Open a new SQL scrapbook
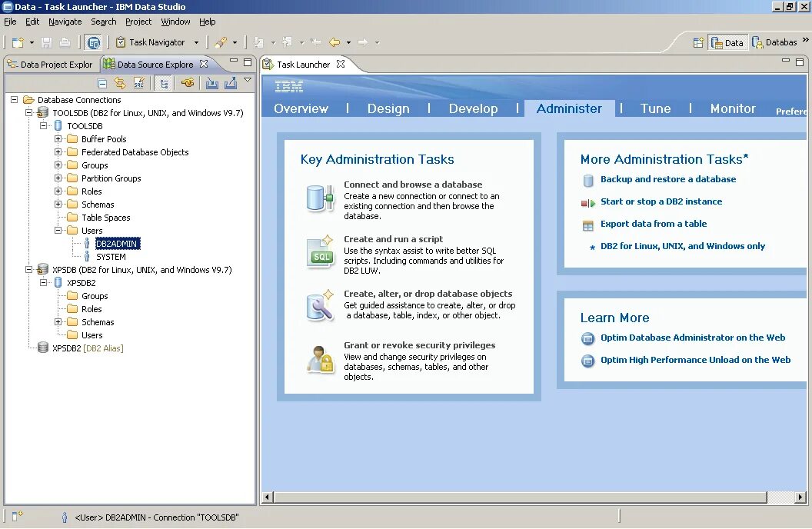This screenshot has width=812, height=529. coord(138,83)
